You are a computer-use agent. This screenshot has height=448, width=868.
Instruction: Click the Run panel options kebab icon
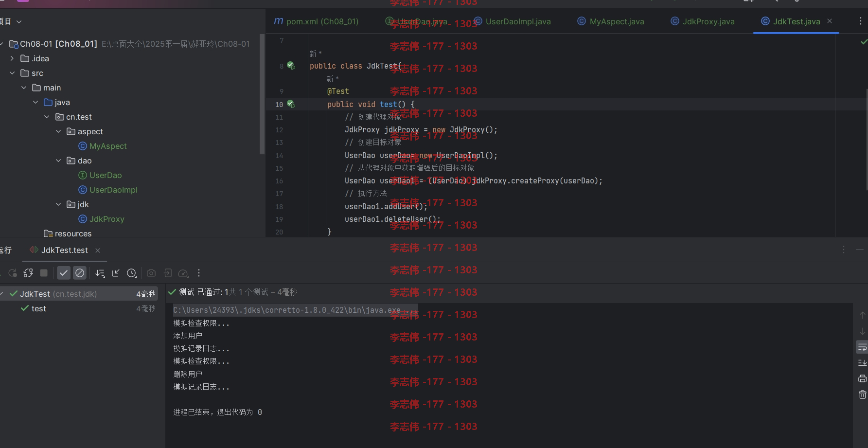coord(844,250)
